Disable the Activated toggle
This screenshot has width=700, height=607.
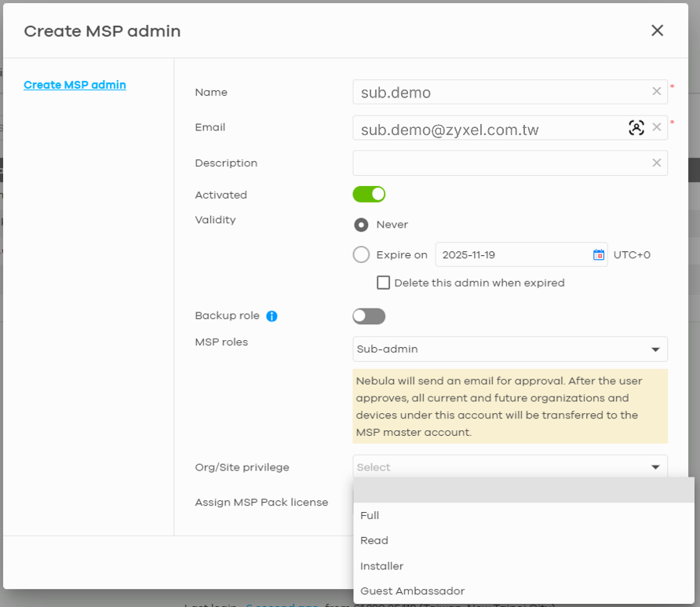(369, 194)
